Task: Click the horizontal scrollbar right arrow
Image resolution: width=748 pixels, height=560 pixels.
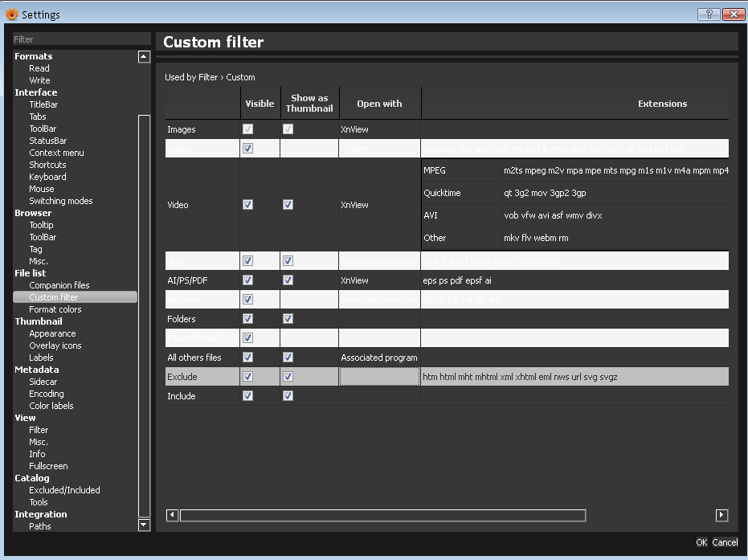Action: 721,515
